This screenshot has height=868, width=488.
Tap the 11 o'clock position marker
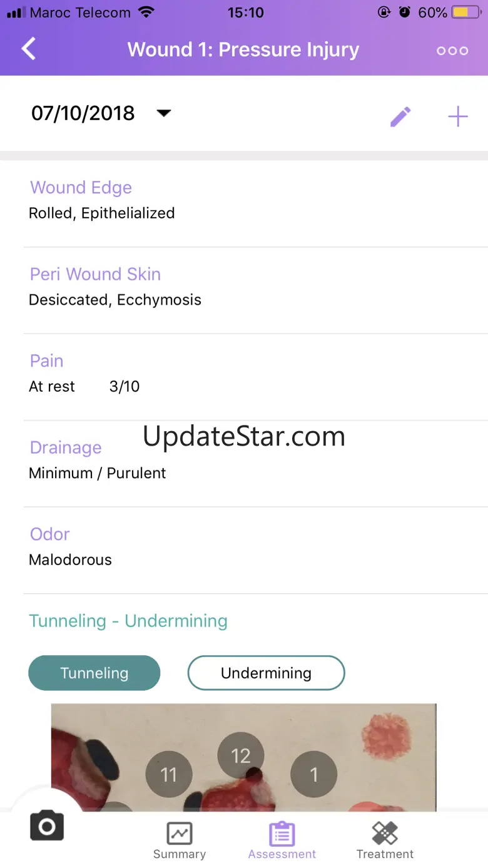click(169, 775)
